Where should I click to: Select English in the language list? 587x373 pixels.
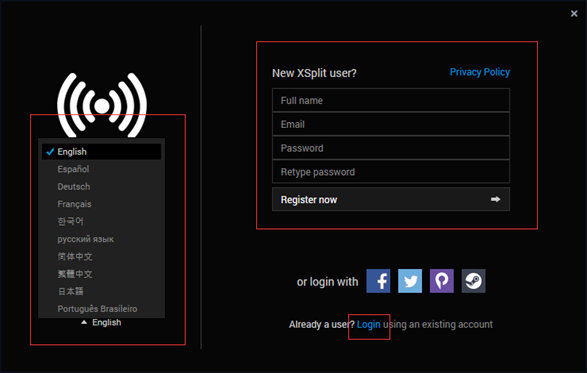(101, 152)
